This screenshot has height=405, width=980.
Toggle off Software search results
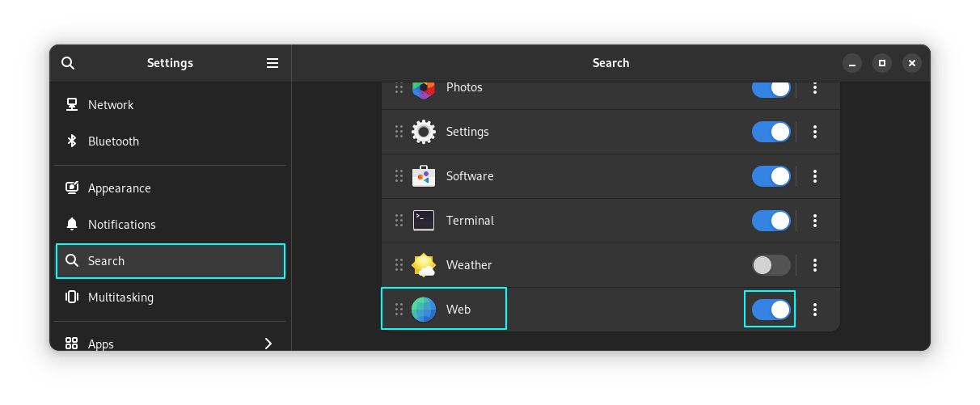click(x=771, y=176)
